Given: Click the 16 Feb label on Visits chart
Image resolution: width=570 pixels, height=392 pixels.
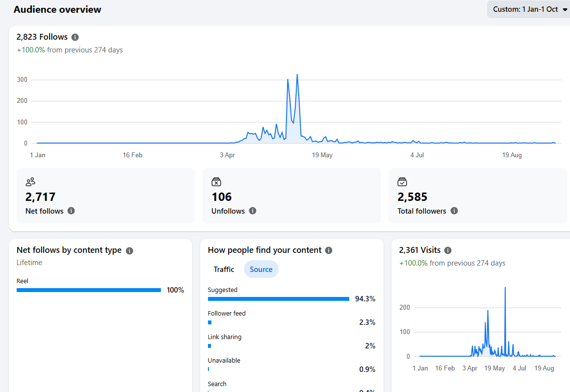Looking at the screenshot, I should point(445,368).
